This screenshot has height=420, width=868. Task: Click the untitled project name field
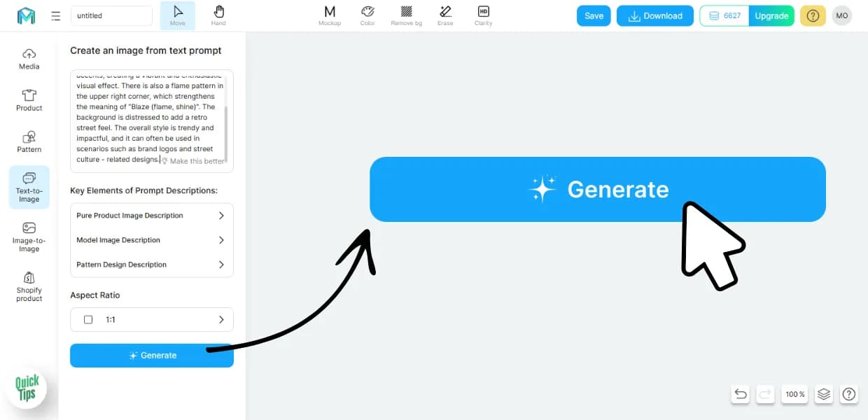tap(111, 15)
